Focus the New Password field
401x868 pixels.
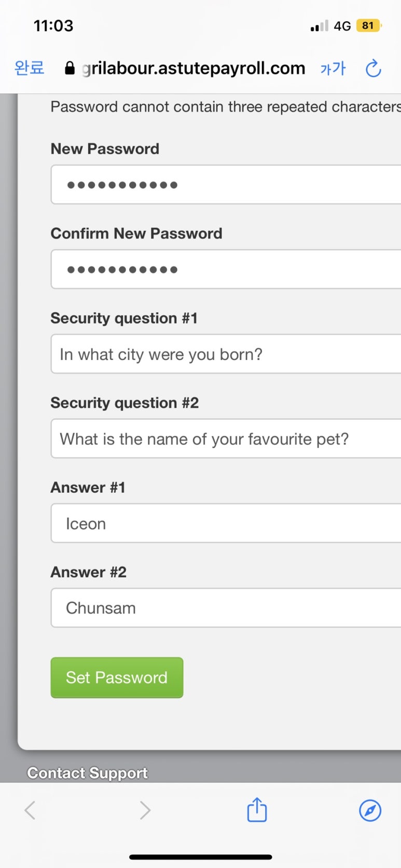[226, 185]
